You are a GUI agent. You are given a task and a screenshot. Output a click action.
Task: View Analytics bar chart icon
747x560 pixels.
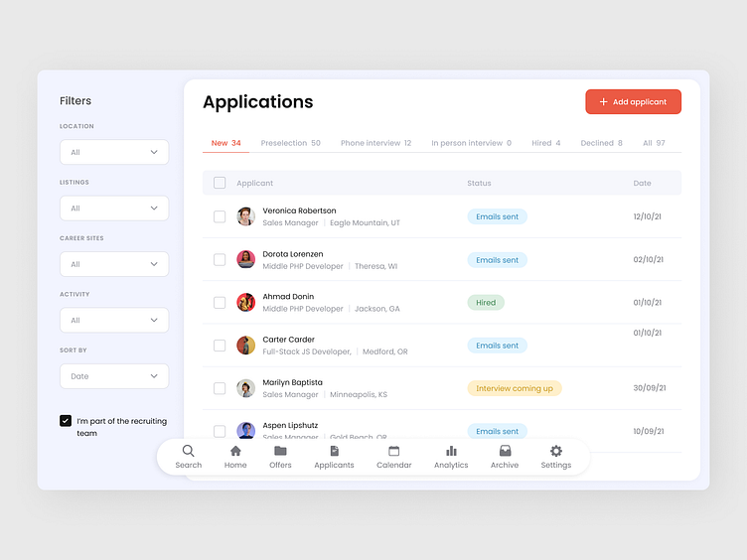(x=451, y=451)
